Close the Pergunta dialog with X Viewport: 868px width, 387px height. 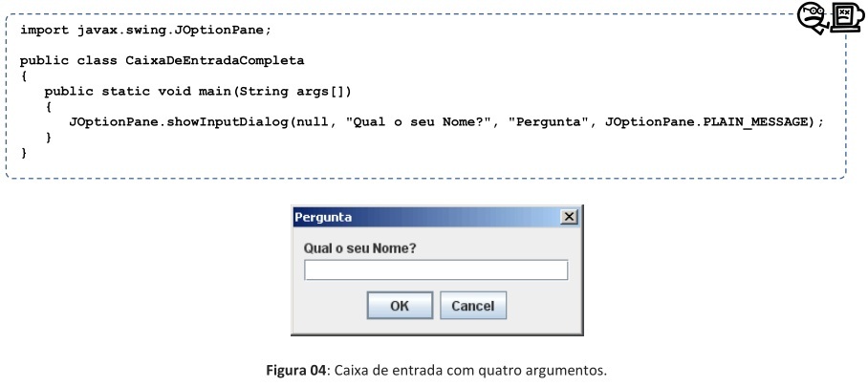pos(569,217)
